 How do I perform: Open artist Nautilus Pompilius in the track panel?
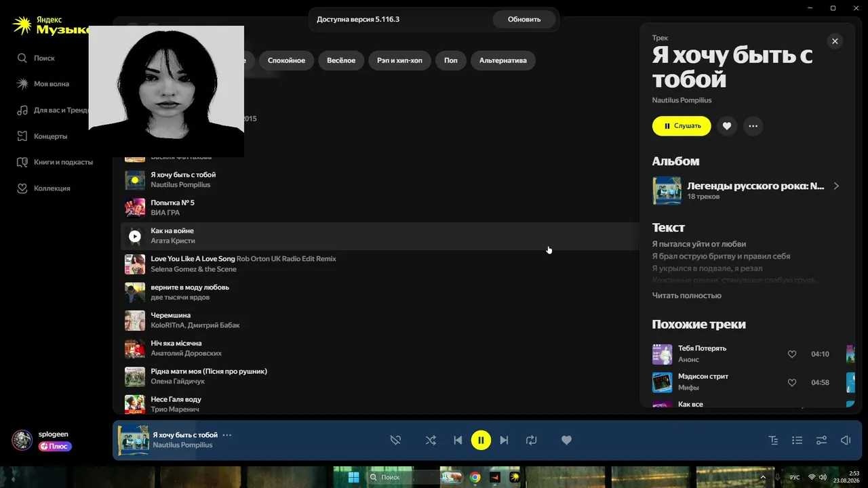[x=682, y=100]
